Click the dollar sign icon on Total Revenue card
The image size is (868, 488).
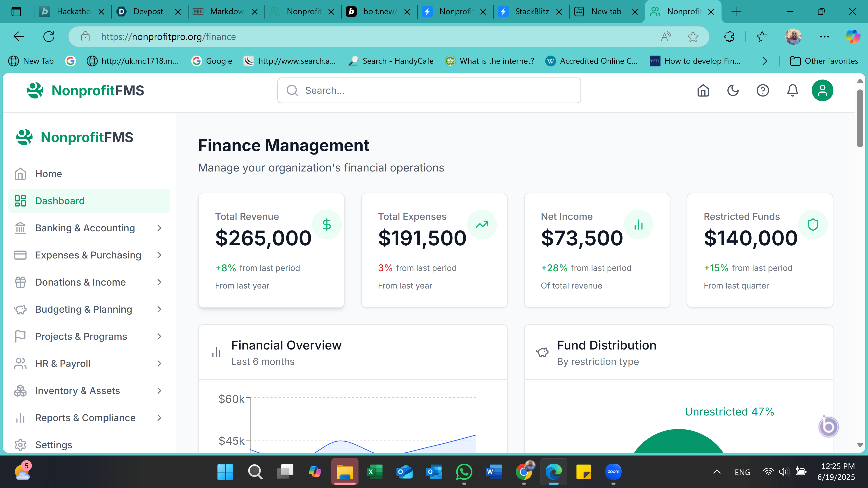pos(326,224)
